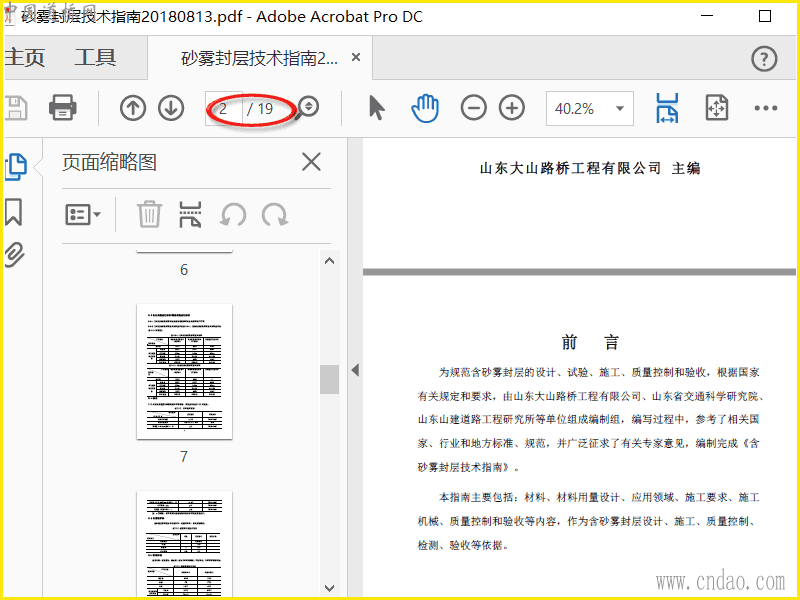Select the page 8 thumbnail
Viewport: 800px width, 600px height.
pos(185,544)
